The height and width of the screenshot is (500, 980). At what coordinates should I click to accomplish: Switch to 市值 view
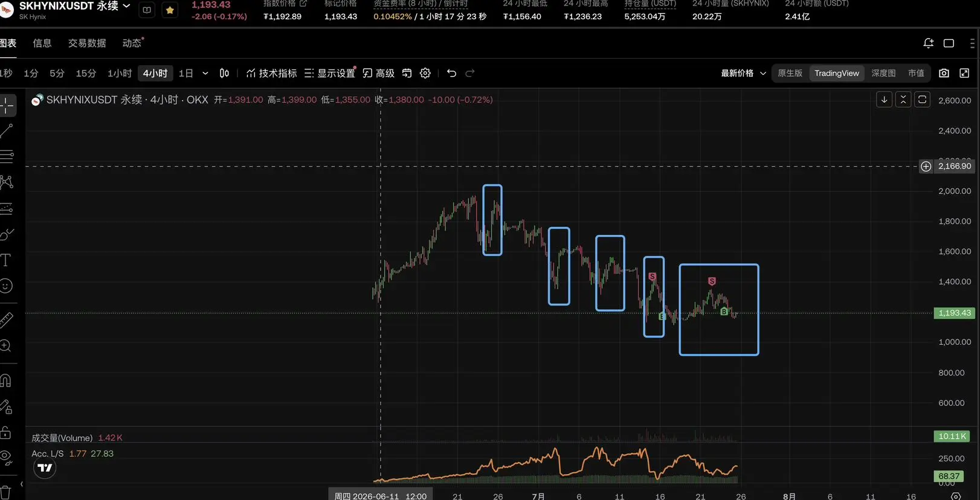(916, 73)
